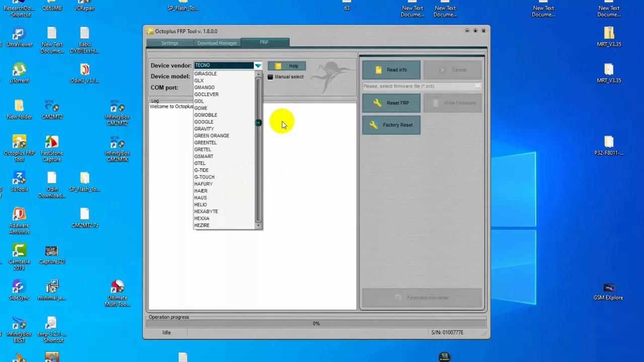The image size is (644, 362).
Task: Open the Capture321 desktop icon
Action: (52, 254)
